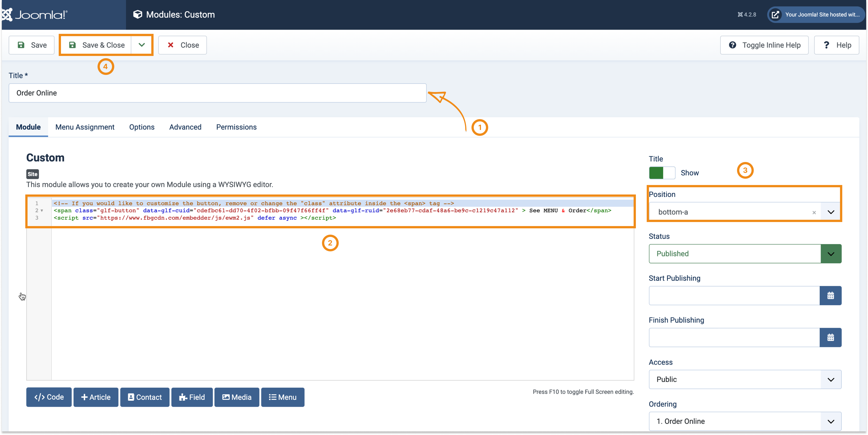Click Toggle Inline Help button
This screenshot has height=435, width=868.
pyautogui.click(x=764, y=45)
